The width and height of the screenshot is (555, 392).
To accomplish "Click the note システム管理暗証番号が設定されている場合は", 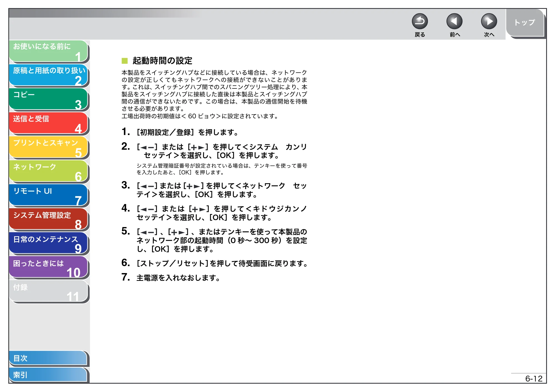I will tap(222, 169).
